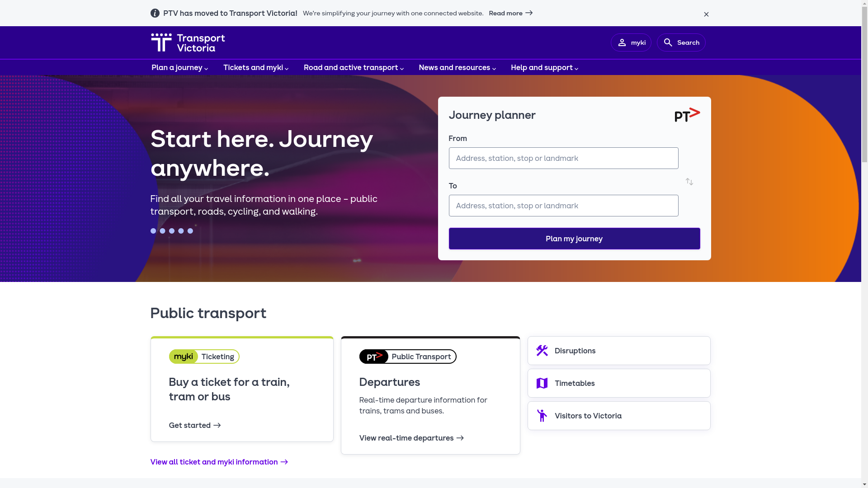The width and height of the screenshot is (868, 488).
Task: Click the Departures heading
Action: pyautogui.click(x=390, y=382)
